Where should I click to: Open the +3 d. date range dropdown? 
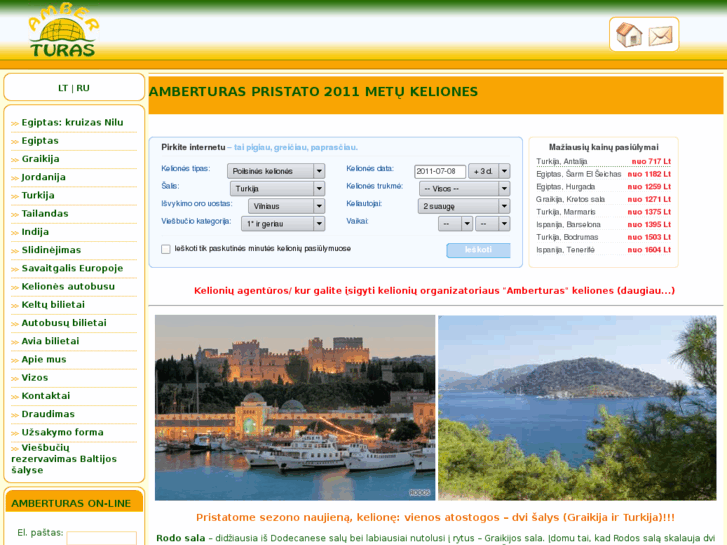coord(489,171)
